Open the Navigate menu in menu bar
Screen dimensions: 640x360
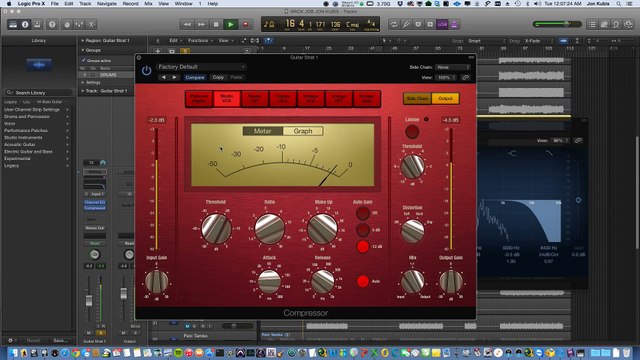pos(107,4)
